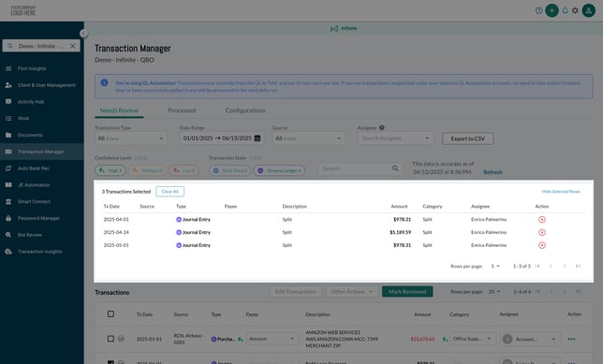Click the Assignee help question-mark icon
603x364 pixels.
tap(382, 127)
